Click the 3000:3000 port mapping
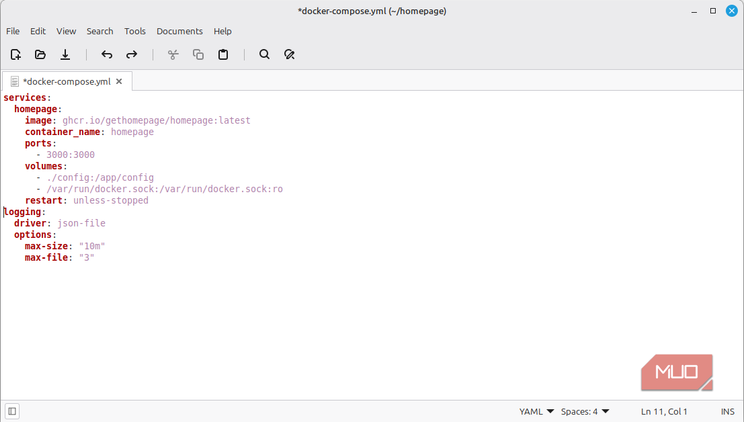The width and height of the screenshot is (744, 422). (x=70, y=155)
